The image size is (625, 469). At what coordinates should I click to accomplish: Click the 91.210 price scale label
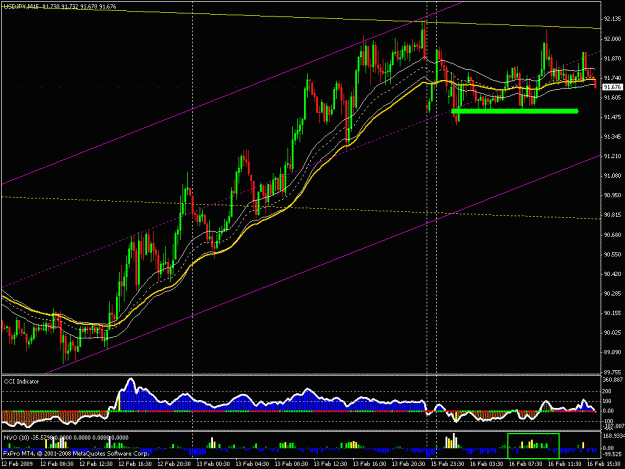(612, 156)
